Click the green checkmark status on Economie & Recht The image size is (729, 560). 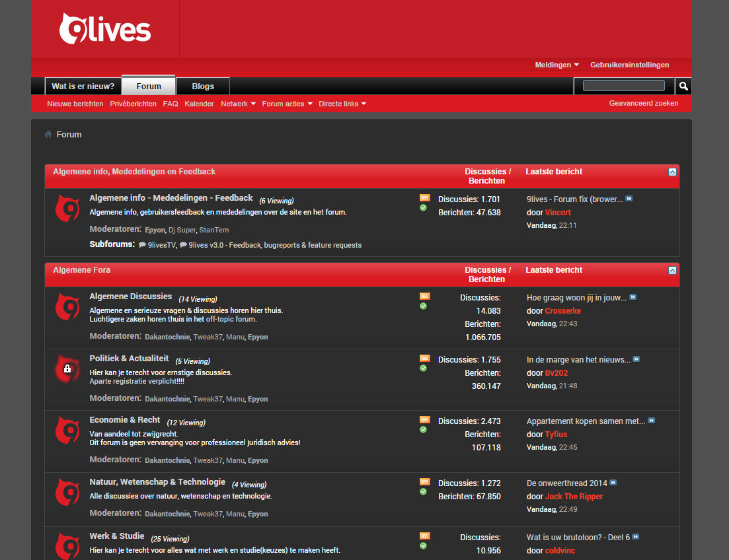(423, 429)
